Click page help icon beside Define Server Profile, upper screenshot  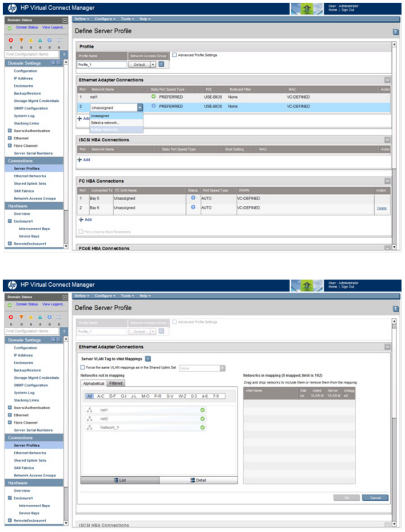(x=396, y=32)
